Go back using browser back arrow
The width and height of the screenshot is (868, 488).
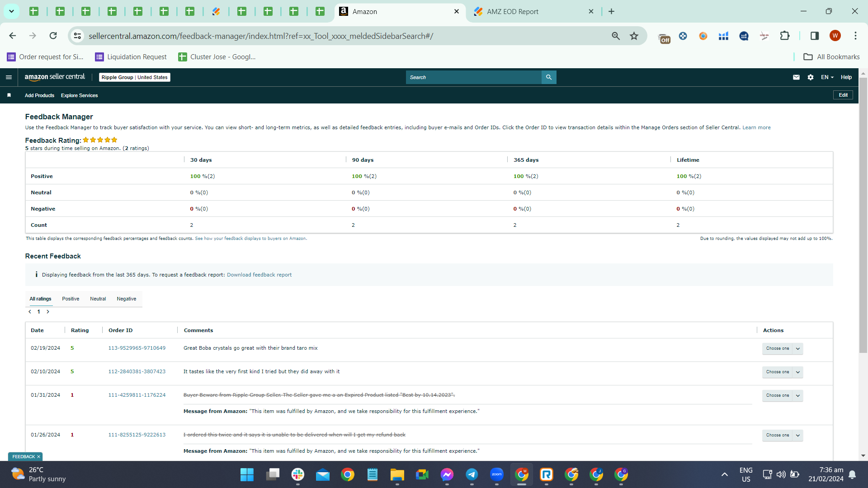[x=13, y=36]
